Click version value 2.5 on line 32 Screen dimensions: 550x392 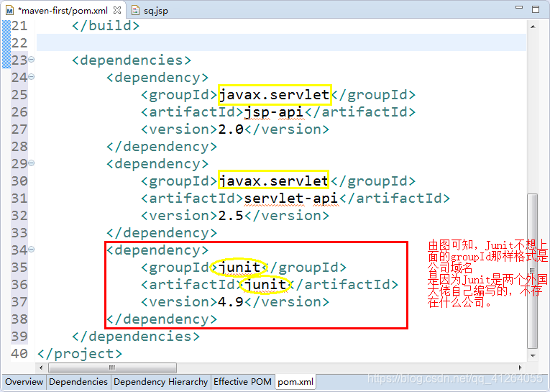point(231,216)
